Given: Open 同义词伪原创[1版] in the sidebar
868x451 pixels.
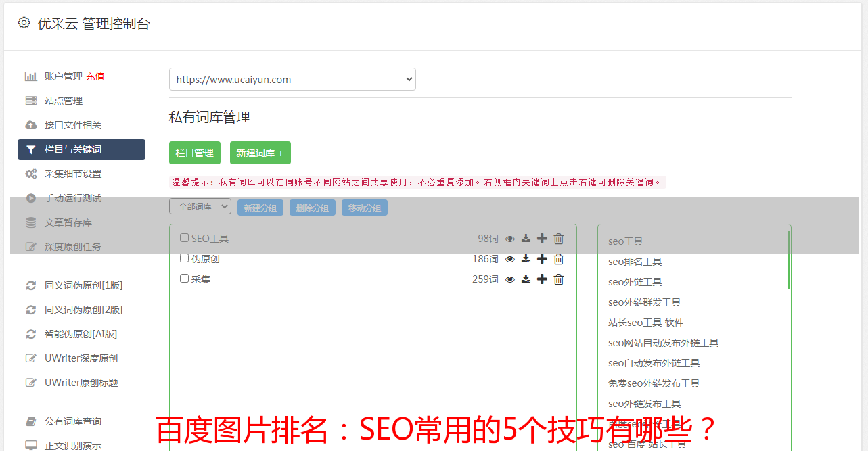Looking at the screenshot, I should [x=84, y=285].
